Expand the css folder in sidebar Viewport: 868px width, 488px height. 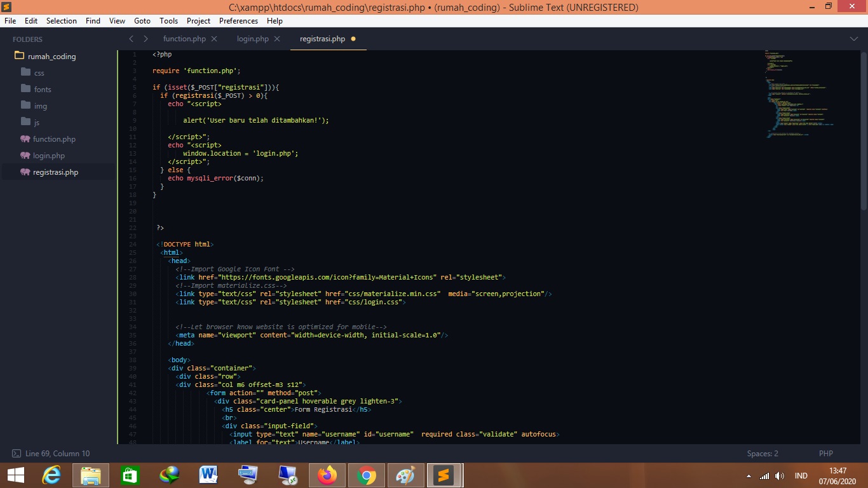click(39, 73)
